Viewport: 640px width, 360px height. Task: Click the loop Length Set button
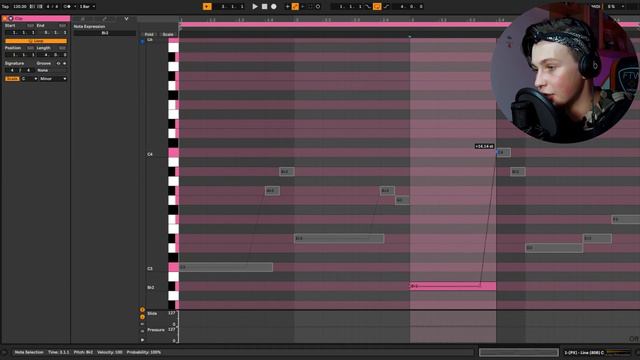click(62, 48)
